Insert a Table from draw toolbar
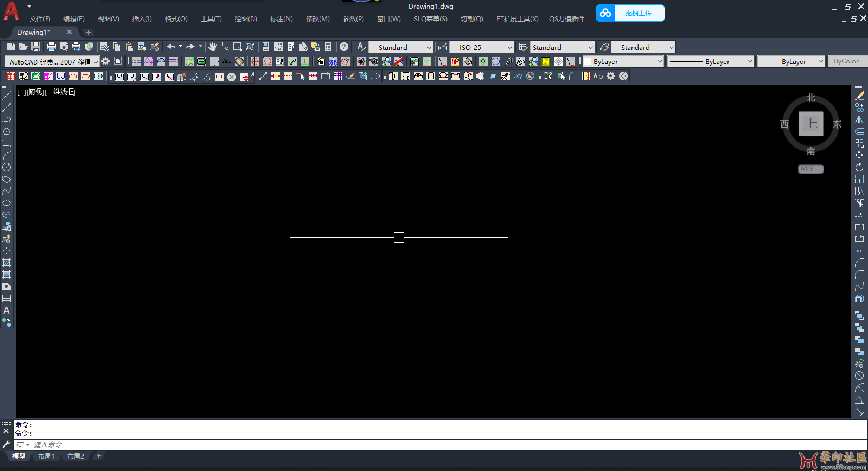868x471 pixels. point(7,298)
